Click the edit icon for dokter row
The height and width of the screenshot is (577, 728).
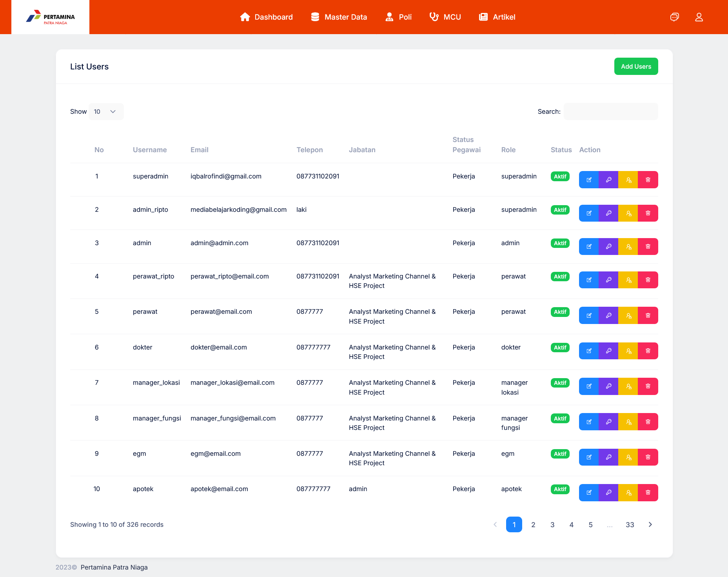click(589, 351)
